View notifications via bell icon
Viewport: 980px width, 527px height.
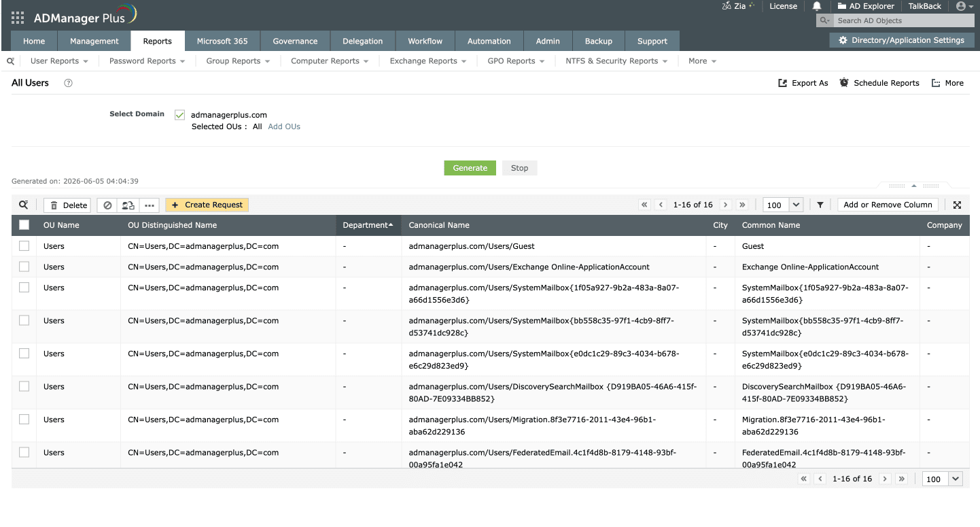pos(816,6)
